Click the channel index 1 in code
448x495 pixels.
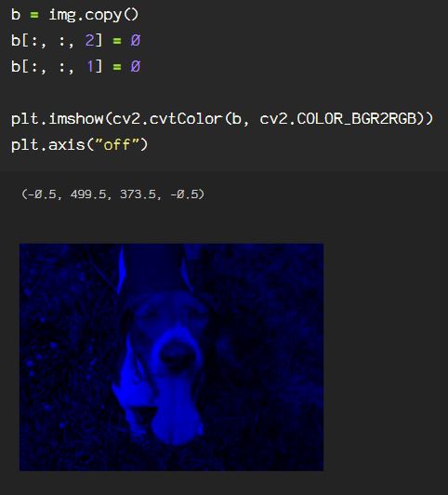click(x=90, y=66)
